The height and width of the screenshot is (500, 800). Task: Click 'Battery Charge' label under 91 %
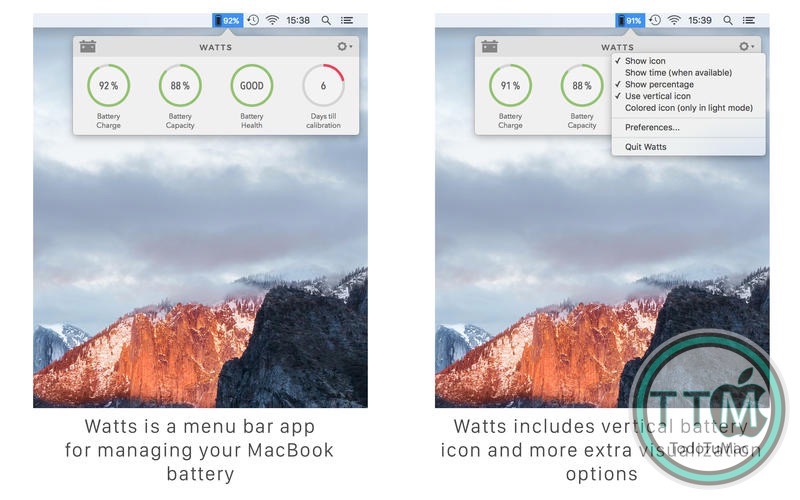(510, 120)
